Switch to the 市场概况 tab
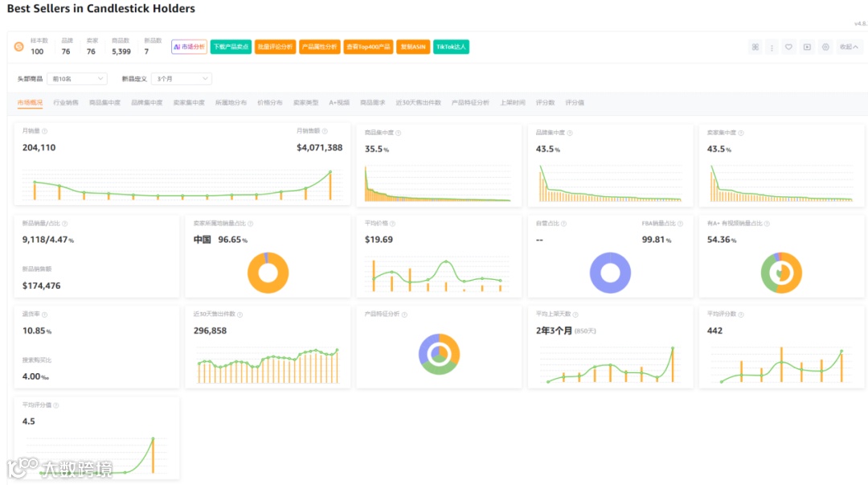The image size is (868, 485). tap(30, 102)
